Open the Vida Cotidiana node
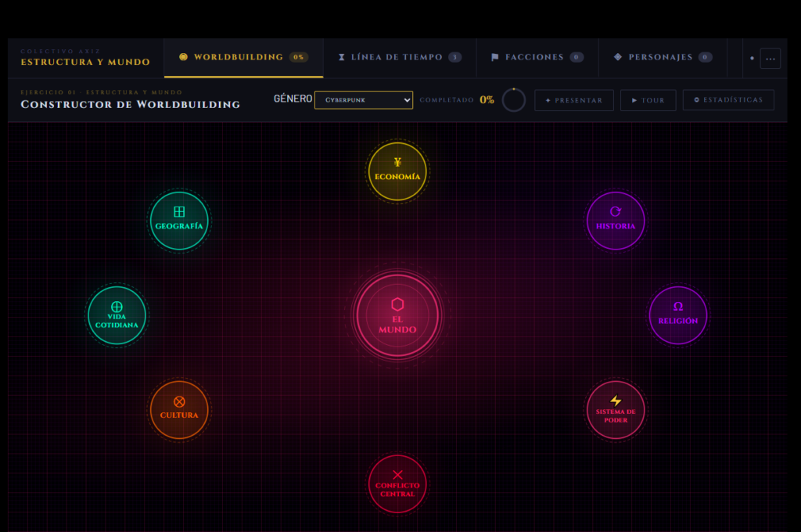The width and height of the screenshot is (801, 532). point(117,315)
